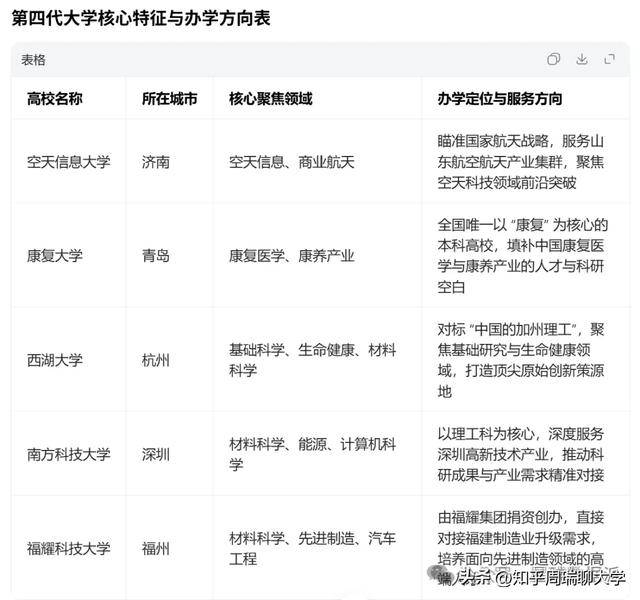Click the 康复大学 cell
The image size is (640, 600).
[x=54, y=255]
